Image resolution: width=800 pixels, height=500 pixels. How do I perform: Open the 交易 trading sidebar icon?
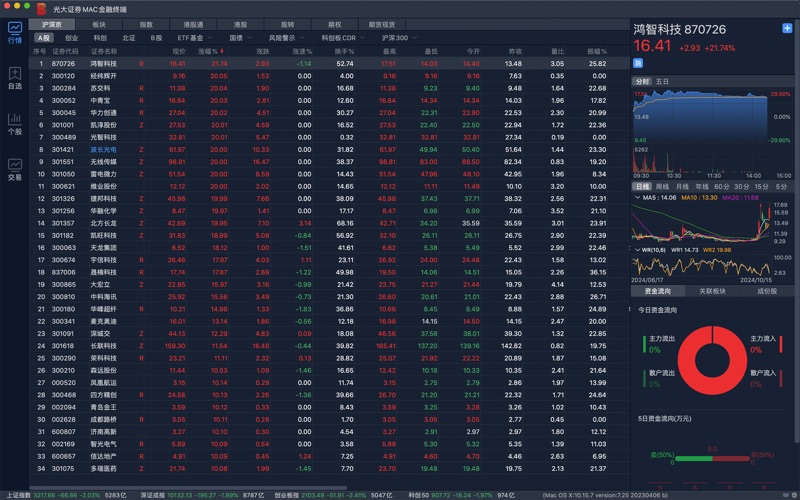click(14, 168)
